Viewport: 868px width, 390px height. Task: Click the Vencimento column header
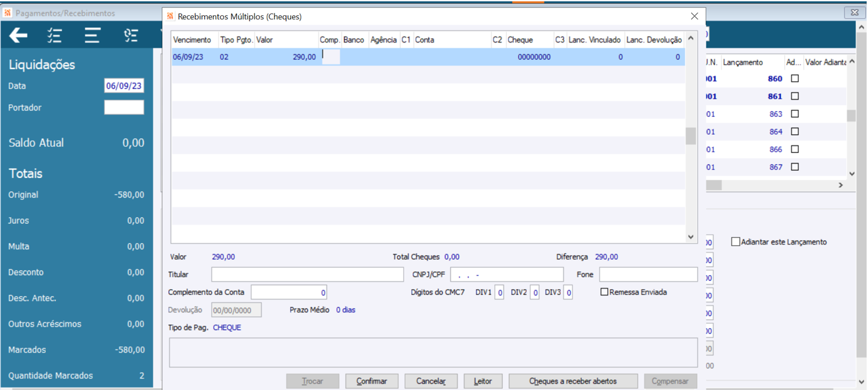pos(192,40)
